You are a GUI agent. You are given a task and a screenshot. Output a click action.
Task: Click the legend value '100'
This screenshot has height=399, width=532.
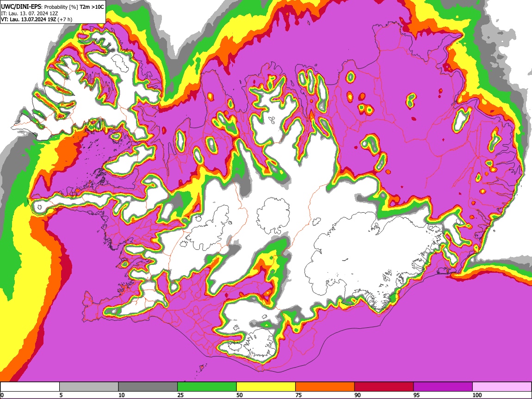(477, 395)
